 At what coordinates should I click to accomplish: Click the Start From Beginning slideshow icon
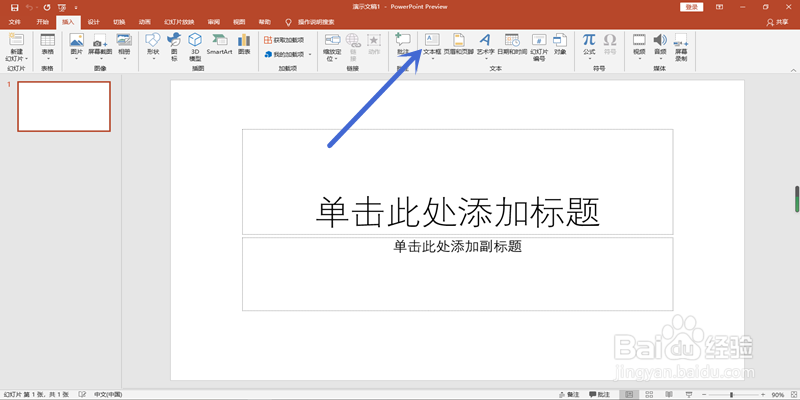click(62, 7)
